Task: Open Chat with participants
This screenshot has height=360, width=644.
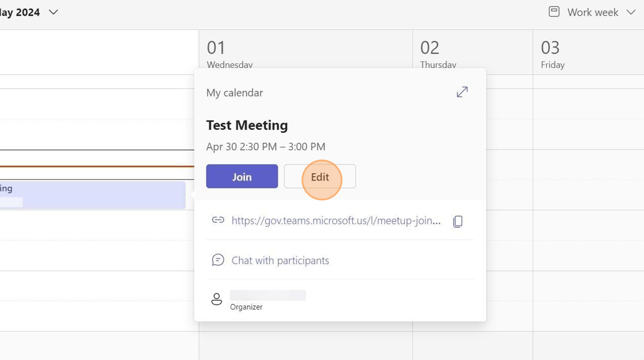Action: point(280,261)
